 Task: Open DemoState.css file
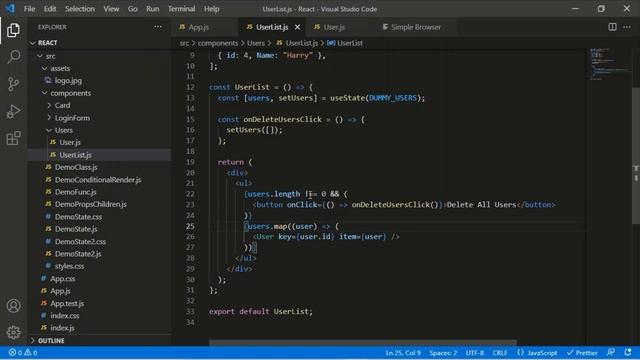(99, 217)
